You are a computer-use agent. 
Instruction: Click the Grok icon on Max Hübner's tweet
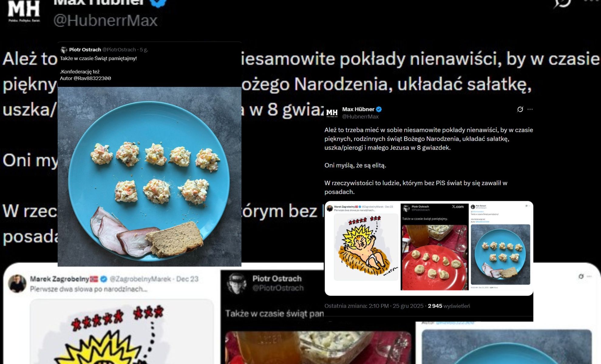point(520,110)
